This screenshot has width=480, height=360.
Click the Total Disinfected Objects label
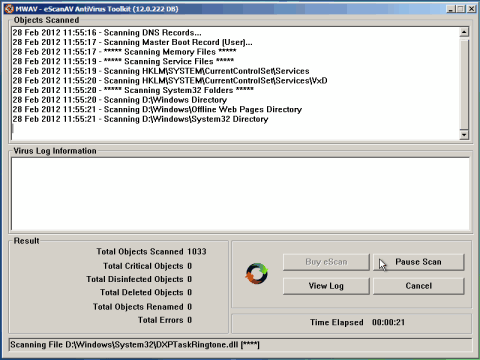coord(135,279)
